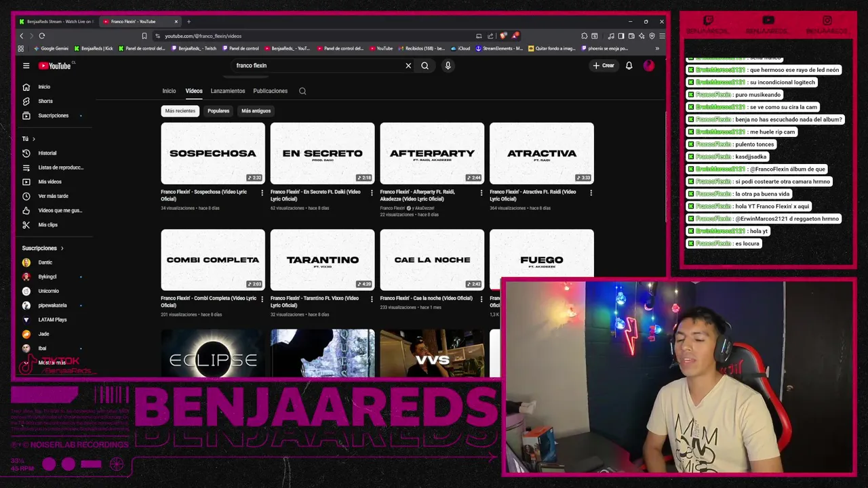Image resolution: width=868 pixels, height=488 pixels.
Task: Open the YouTube hamburger guide menu
Action: pyautogui.click(x=26, y=66)
